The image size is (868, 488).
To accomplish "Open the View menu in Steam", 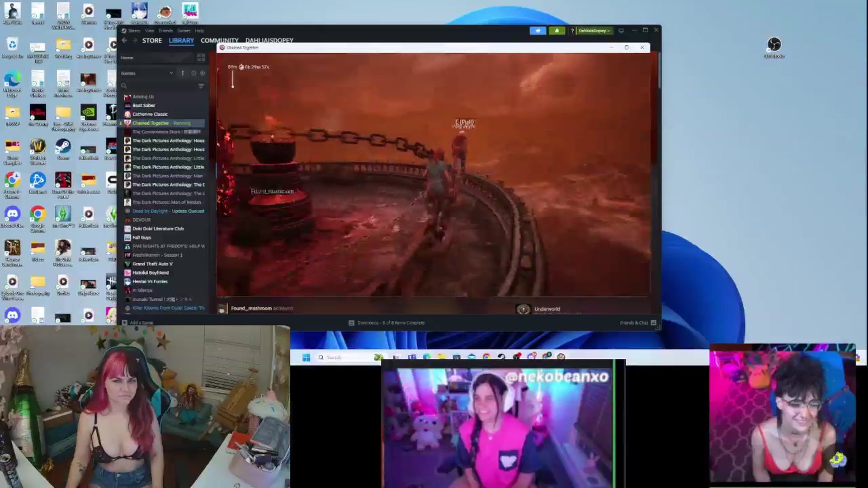I will click(150, 31).
